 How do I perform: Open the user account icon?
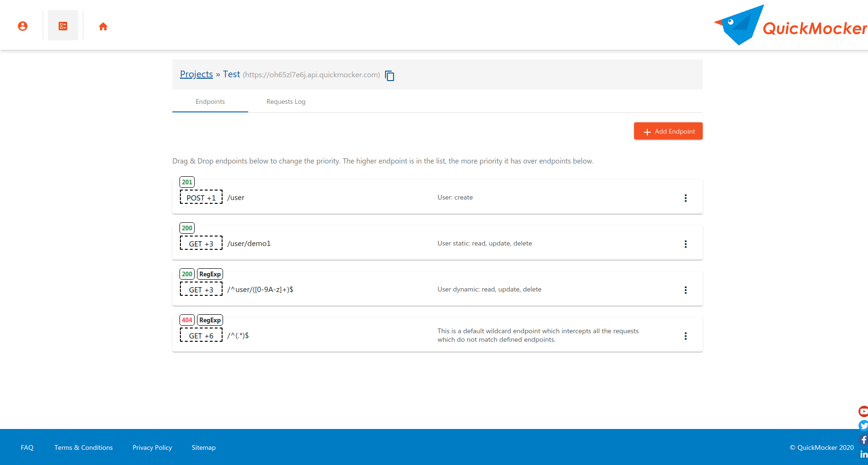[23, 26]
